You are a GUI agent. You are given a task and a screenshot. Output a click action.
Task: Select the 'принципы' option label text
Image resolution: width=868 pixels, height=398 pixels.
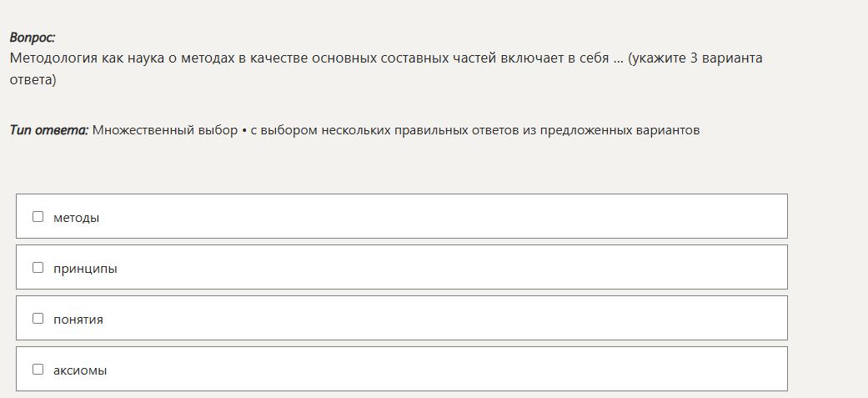coord(85,268)
